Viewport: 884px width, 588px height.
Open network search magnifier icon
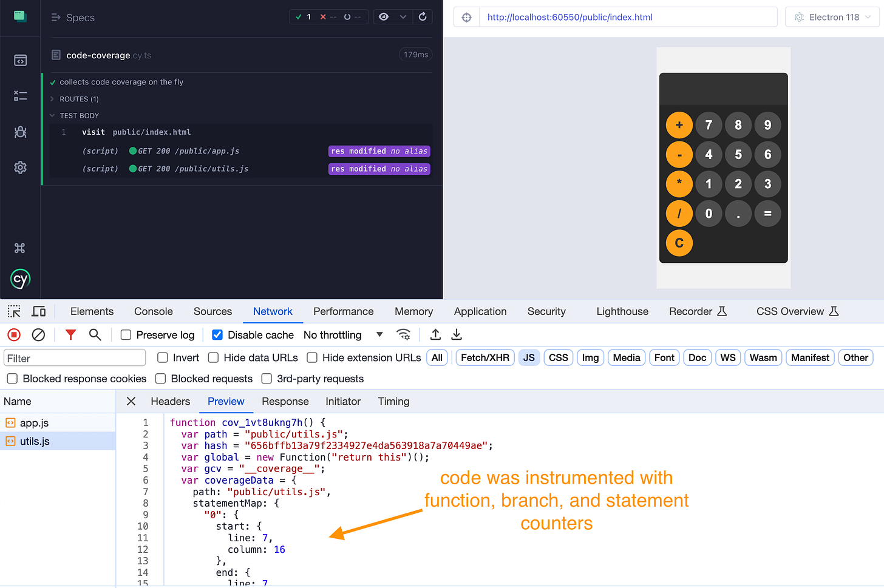pyautogui.click(x=95, y=334)
